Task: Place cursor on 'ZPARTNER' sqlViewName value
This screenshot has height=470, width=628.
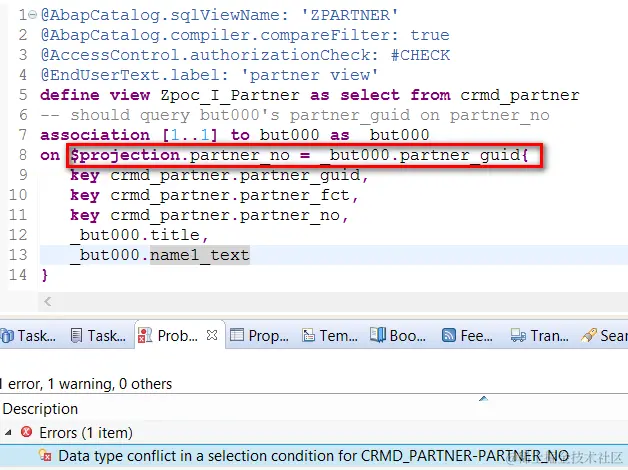Action: 349,15
